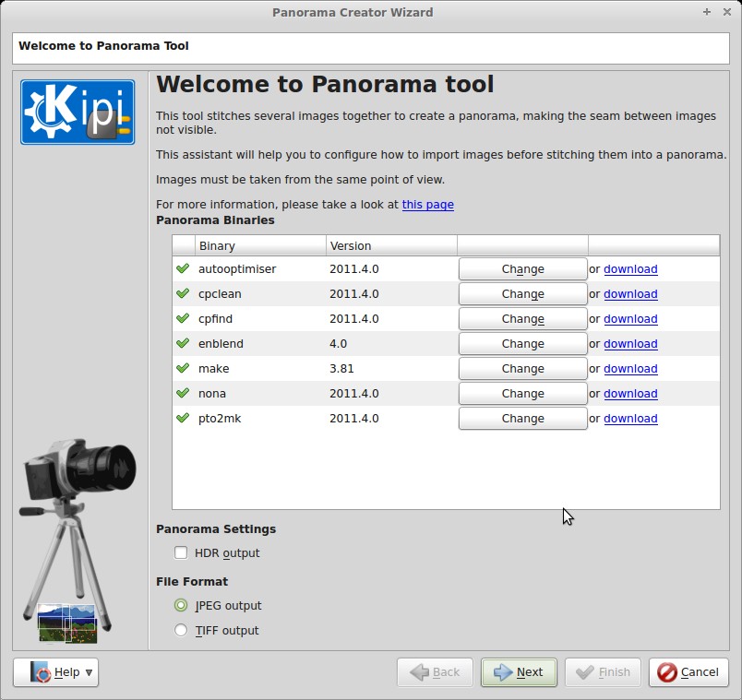The image size is (742, 700).
Task: Sort table by Binary column header
Action: coord(260,245)
